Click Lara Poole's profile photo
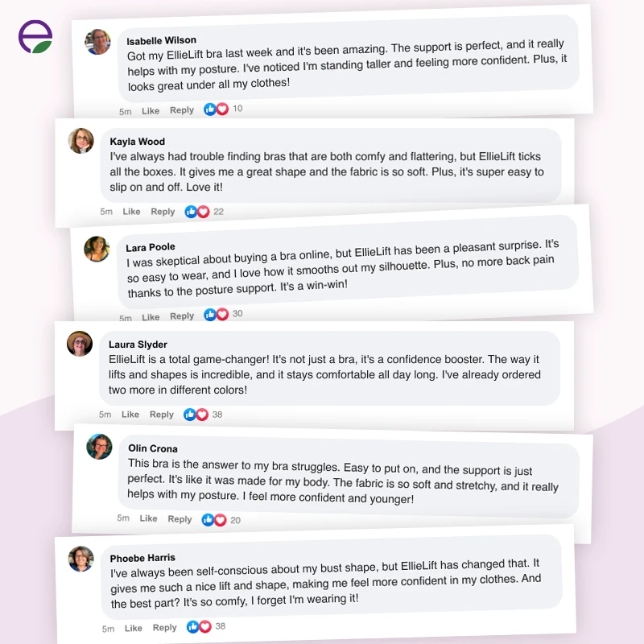The image size is (644, 644). pyautogui.click(x=97, y=249)
